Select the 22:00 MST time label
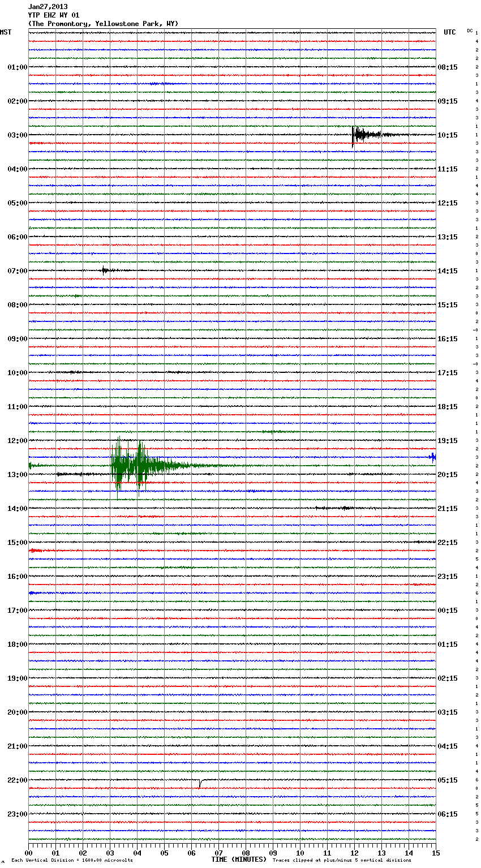Viewport: 481px width, 868px height. click(x=17, y=780)
